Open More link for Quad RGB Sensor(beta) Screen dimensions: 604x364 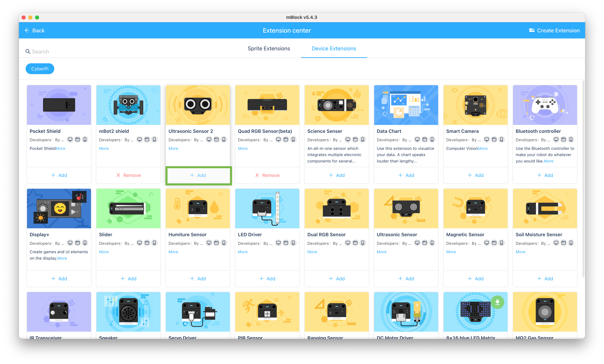243,148
